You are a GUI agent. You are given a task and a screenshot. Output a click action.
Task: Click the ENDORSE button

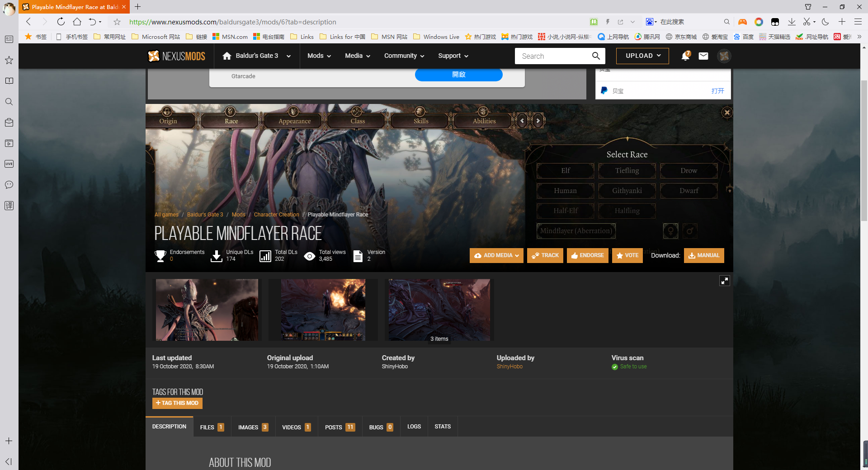click(x=588, y=255)
